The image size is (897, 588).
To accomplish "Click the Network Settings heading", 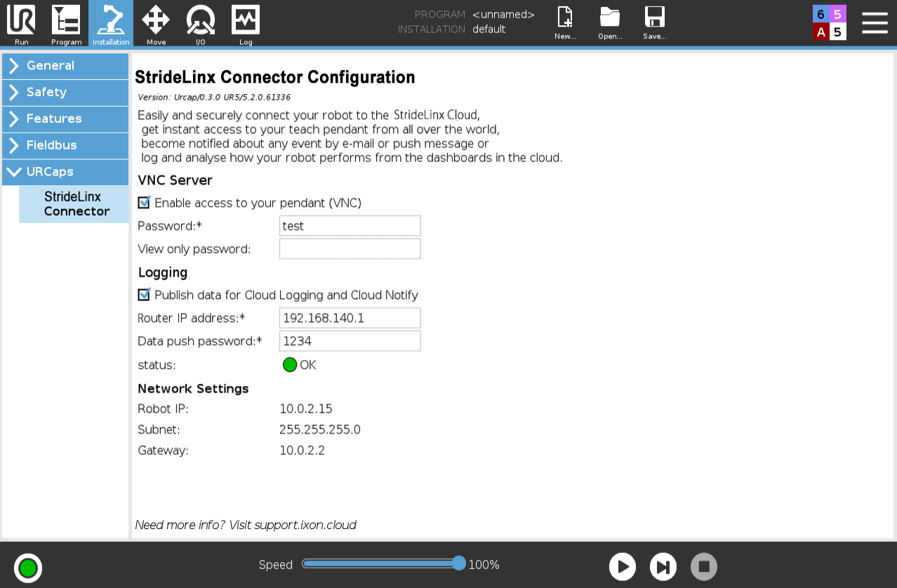I will (x=193, y=389).
